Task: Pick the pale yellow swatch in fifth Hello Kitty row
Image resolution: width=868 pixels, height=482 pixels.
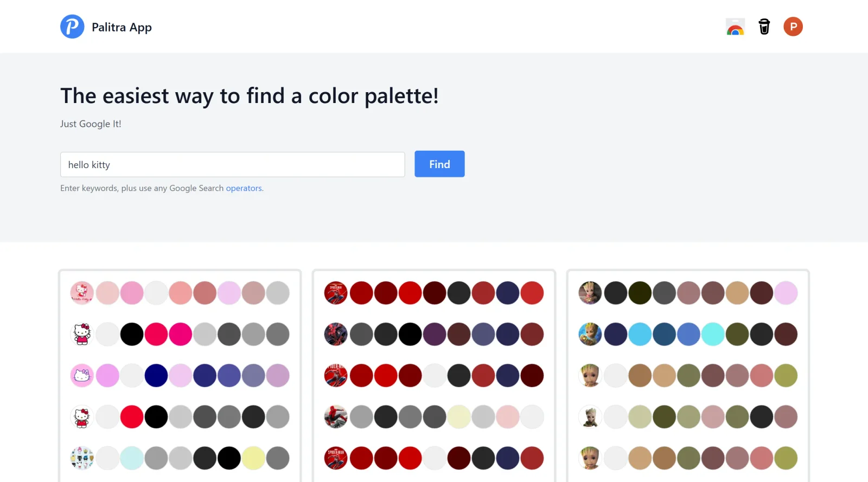Action: pos(253,458)
